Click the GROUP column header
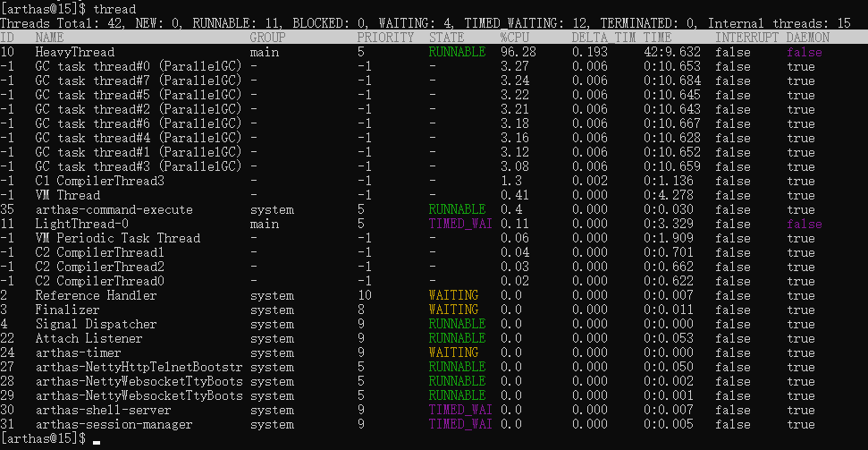This screenshot has width=868, height=450. tap(268, 38)
